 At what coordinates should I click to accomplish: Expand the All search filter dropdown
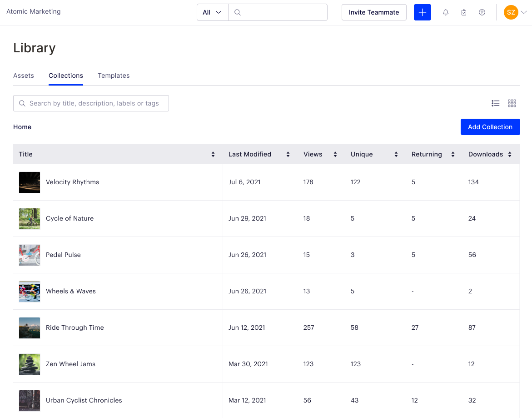coord(212,12)
